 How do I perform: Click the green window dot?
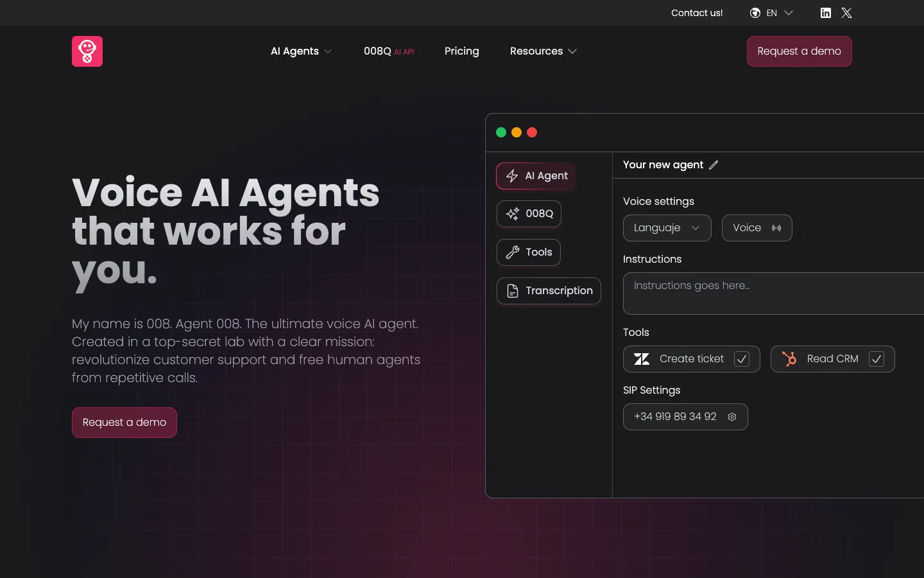501,132
